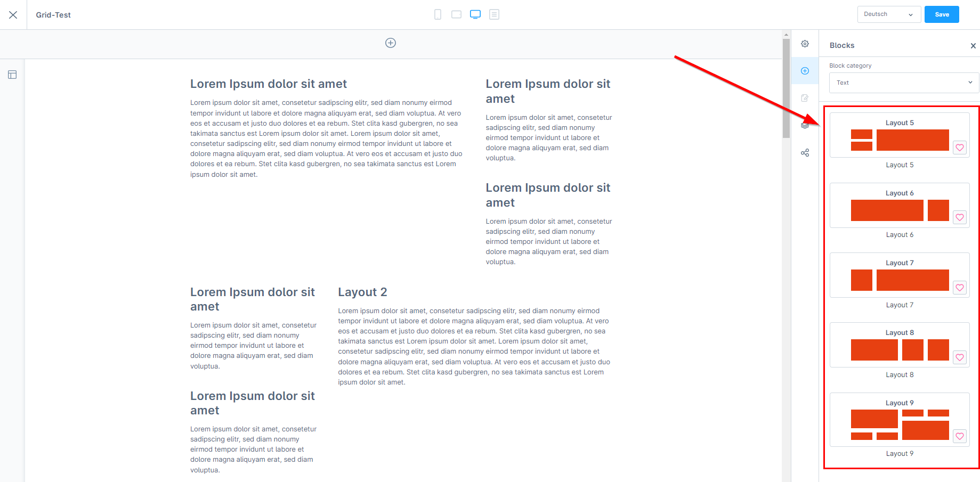Switch to form view icon in the top bar
This screenshot has height=482, width=980.
tap(495, 14)
